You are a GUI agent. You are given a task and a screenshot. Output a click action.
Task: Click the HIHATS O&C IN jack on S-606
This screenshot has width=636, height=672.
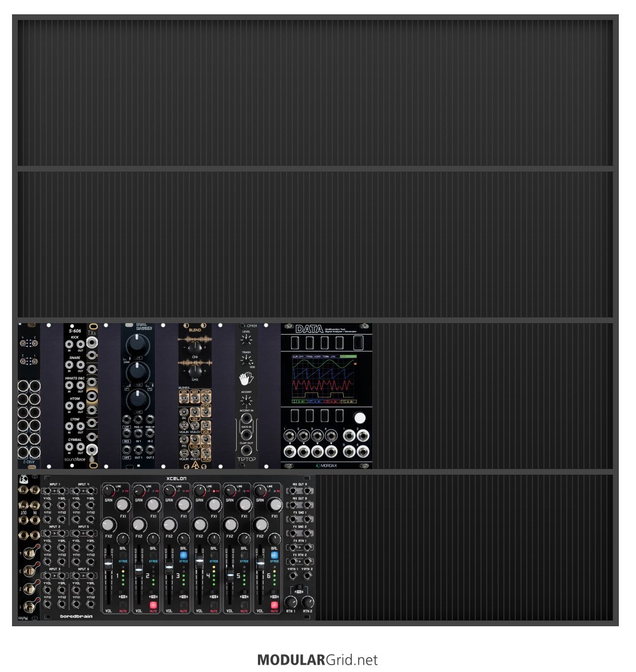[69, 385]
